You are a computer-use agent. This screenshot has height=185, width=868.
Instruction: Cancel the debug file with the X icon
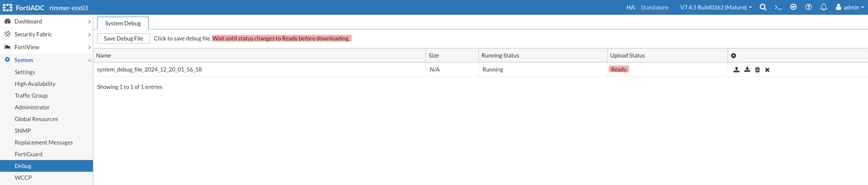767,70
